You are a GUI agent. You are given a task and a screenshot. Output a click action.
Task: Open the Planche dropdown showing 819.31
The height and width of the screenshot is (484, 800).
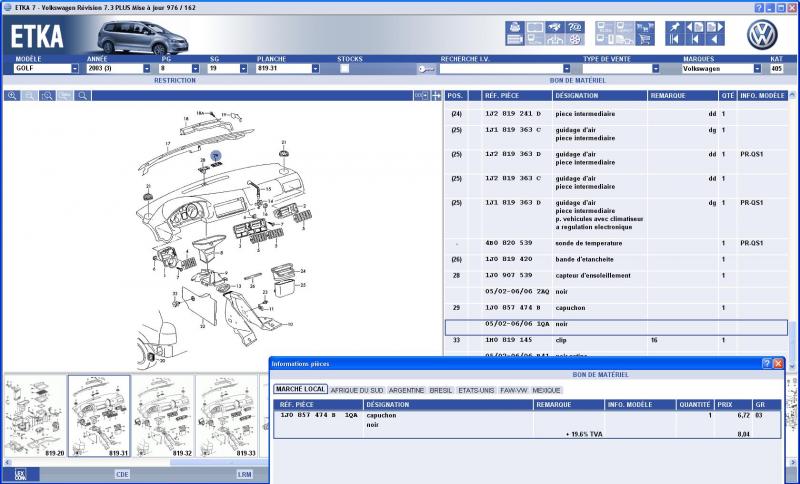pyautogui.click(x=316, y=68)
